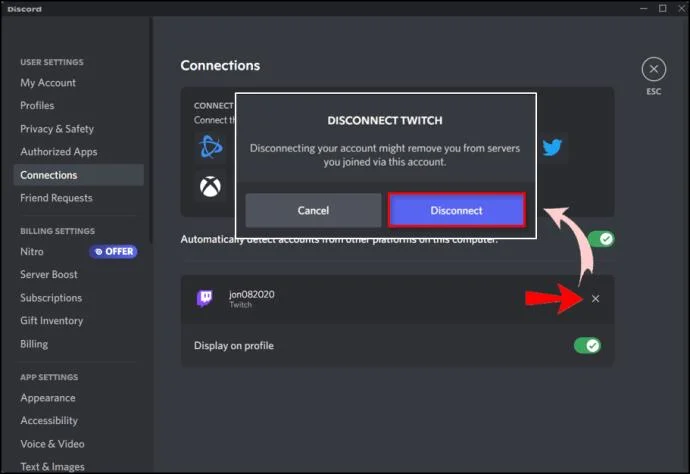Go to Voice & Video settings
Viewport: 690px width, 474px height.
[x=52, y=444]
